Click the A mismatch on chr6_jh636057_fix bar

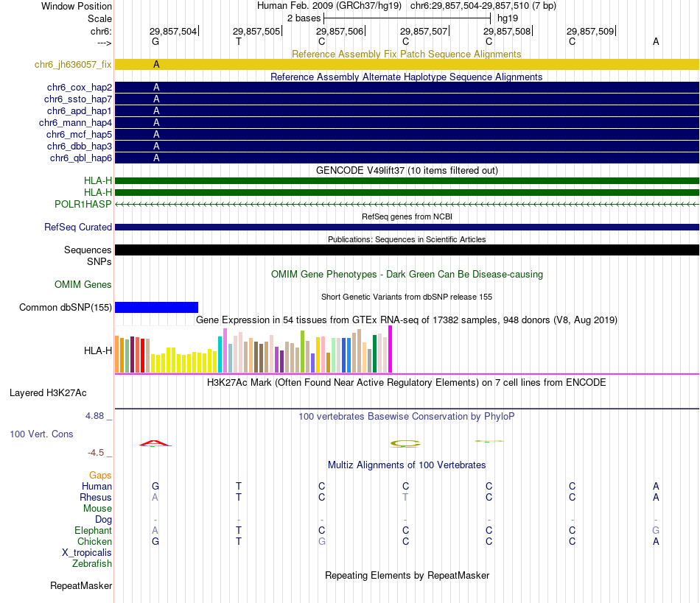[x=156, y=64]
